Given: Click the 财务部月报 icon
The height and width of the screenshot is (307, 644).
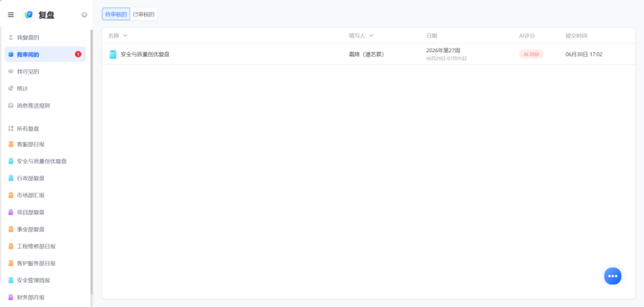Looking at the screenshot, I should tap(11, 297).
